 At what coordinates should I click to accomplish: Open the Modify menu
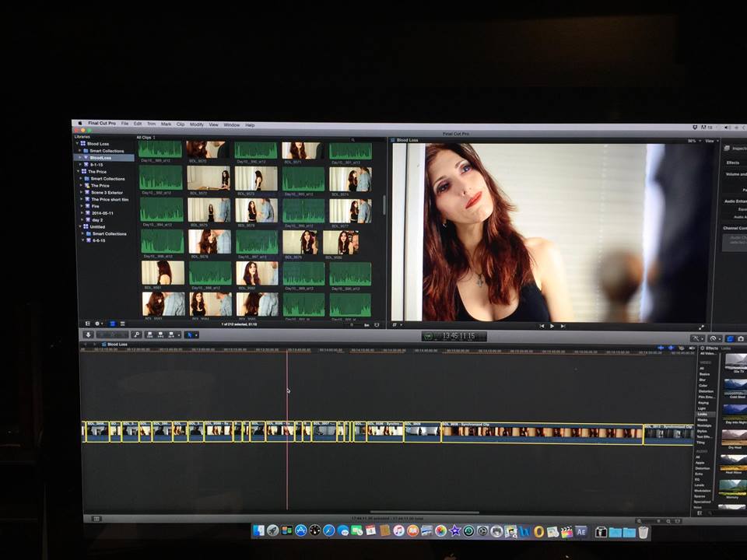(196, 124)
